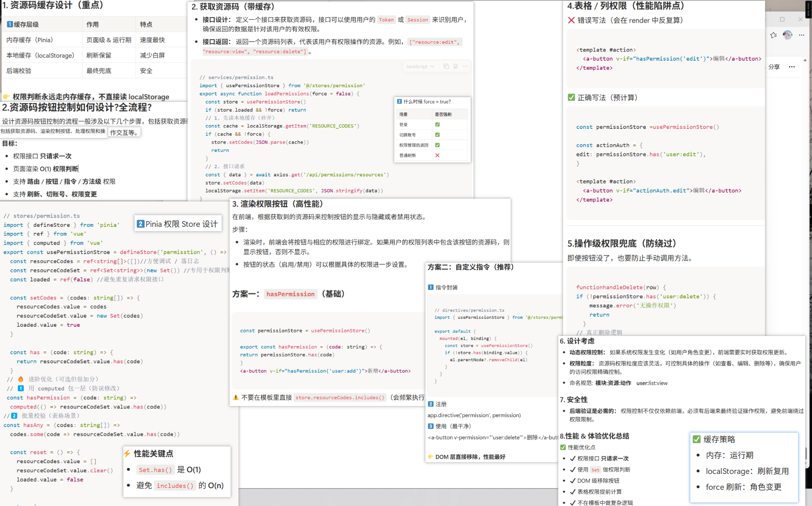Click the black meter widget at top right
Image resolution: width=812 pixels, height=506 pixels.
808,9
